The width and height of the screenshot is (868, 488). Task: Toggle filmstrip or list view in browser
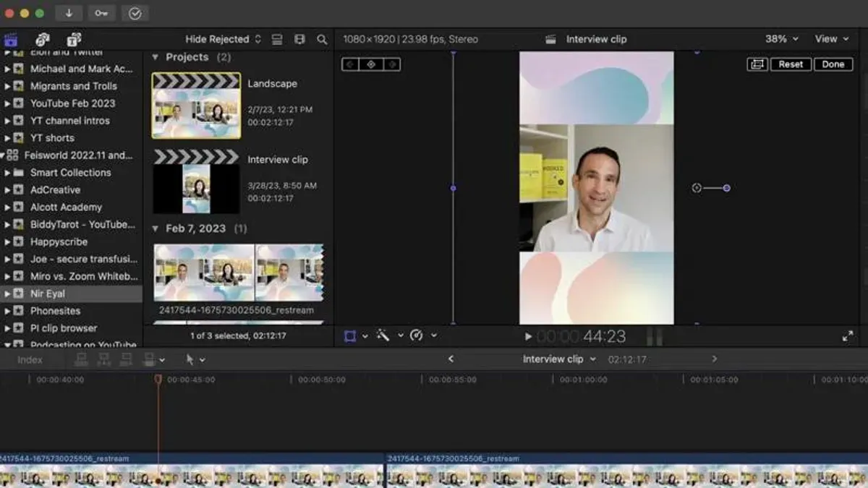click(299, 39)
